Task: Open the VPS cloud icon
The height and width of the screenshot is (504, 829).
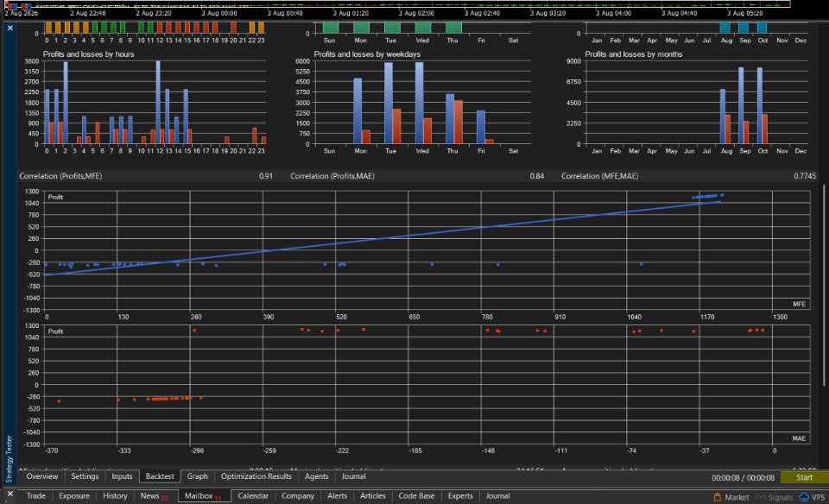Action: pos(804,496)
